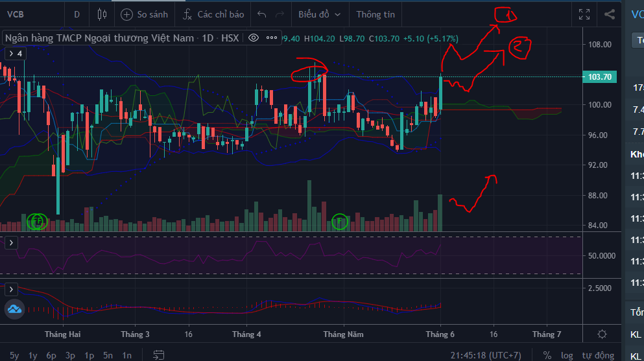Share the chart via share icon
Image resolution: width=644 pixels, height=361 pixels.
click(x=610, y=14)
